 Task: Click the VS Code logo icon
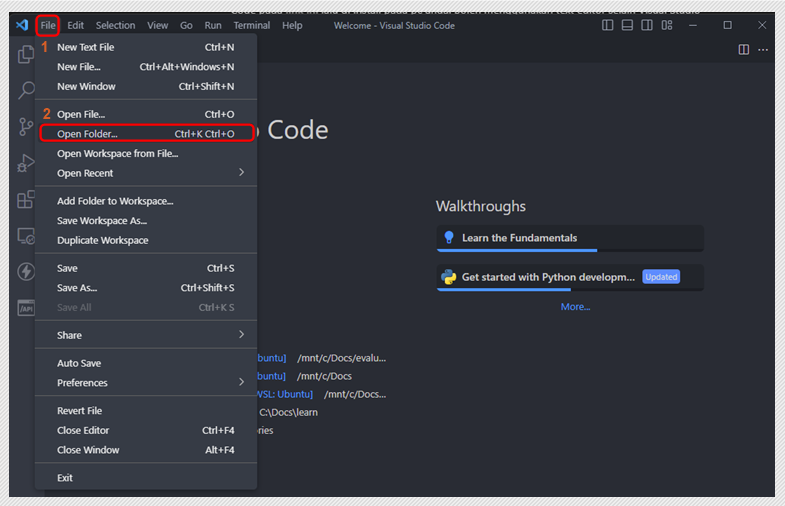pos(22,25)
